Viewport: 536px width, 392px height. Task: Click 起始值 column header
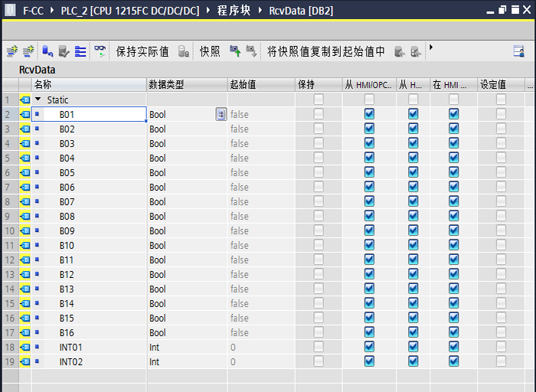point(261,84)
